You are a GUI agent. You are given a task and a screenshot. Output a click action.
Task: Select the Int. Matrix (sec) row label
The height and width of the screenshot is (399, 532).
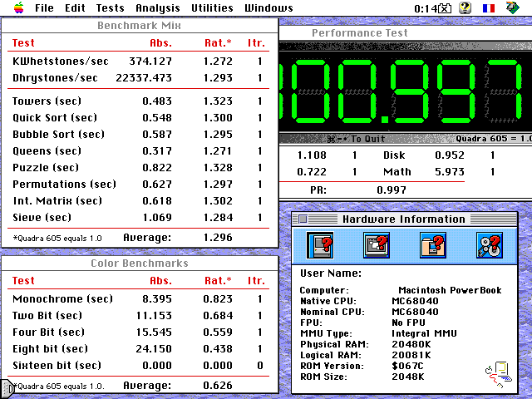pyautogui.click(x=57, y=201)
